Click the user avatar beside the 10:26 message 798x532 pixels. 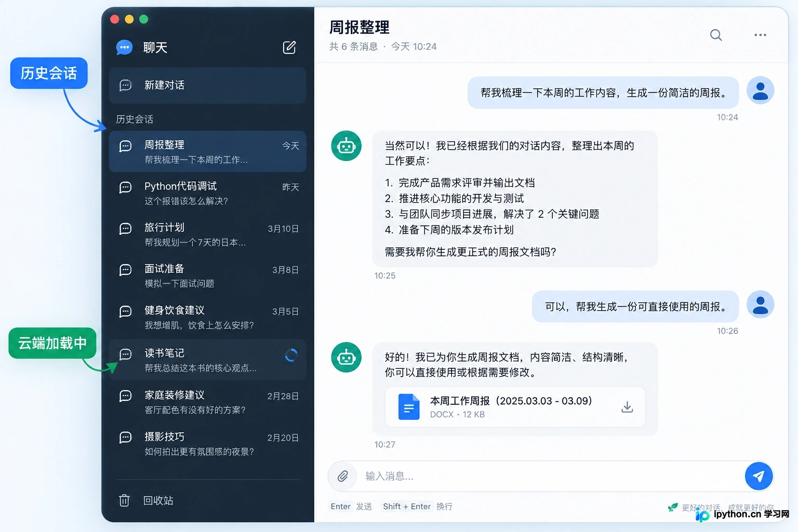(x=760, y=304)
